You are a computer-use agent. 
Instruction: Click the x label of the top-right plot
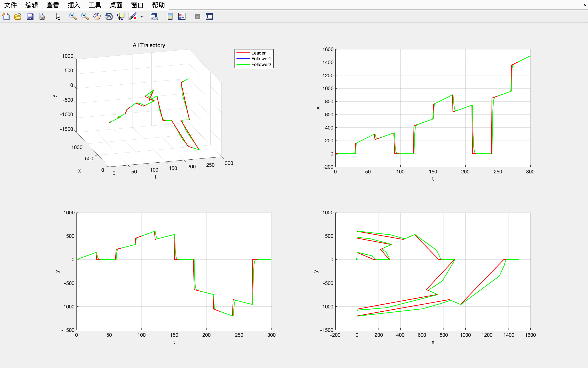318,108
